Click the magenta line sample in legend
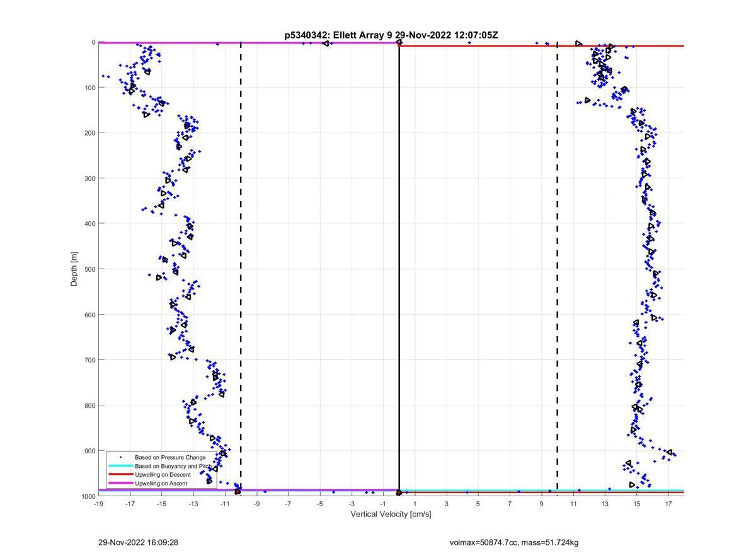Image resolution: width=756 pixels, height=558 pixels. (120, 484)
